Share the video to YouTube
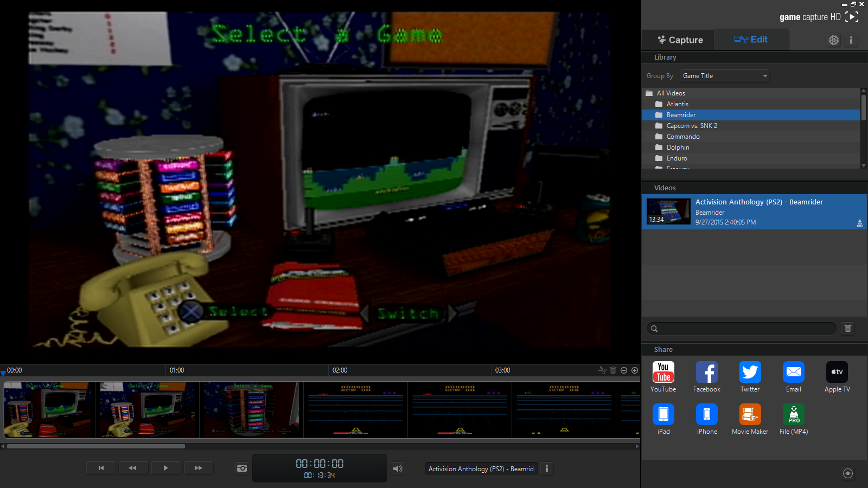 pyautogui.click(x=663, y=373)
